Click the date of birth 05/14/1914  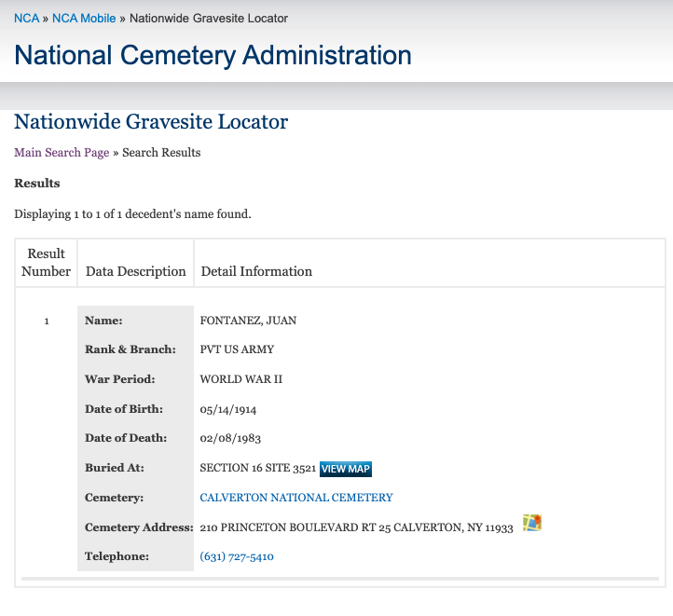[x=228, y=410]
